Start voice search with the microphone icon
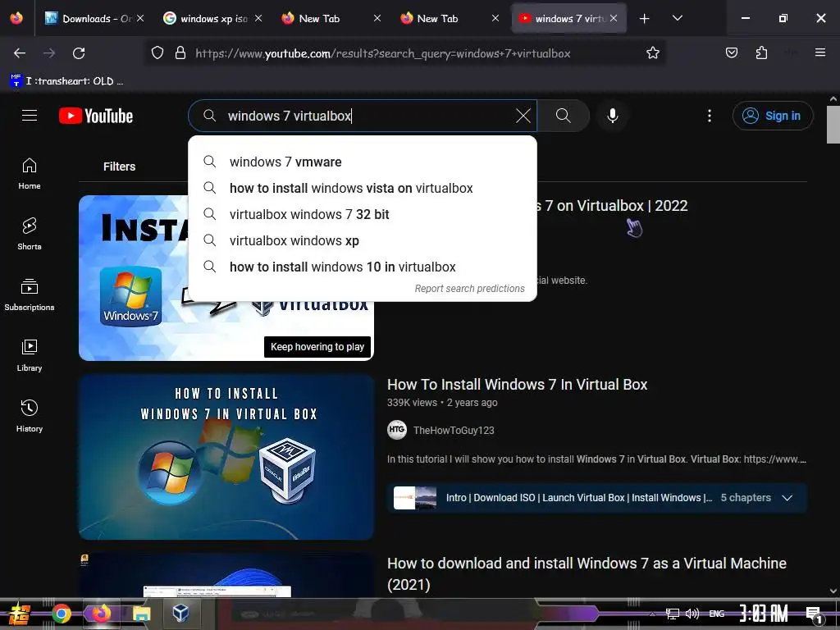840x630 pixels. pos(612,116)
